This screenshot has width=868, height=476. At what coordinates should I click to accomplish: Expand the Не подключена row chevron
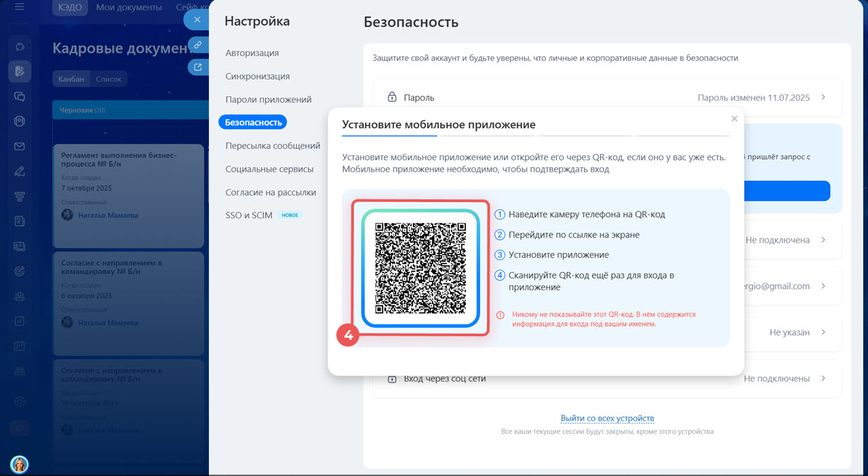click(x=823, y=240)
